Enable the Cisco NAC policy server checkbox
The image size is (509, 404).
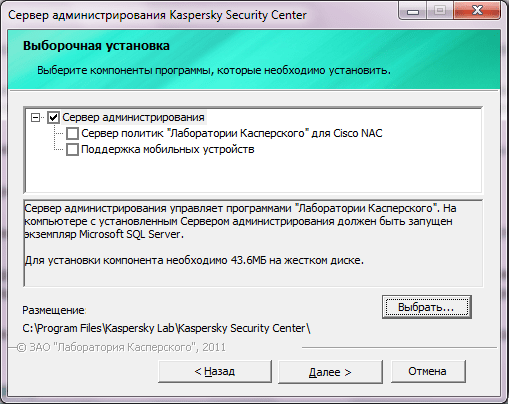click(x=72, y=133)
